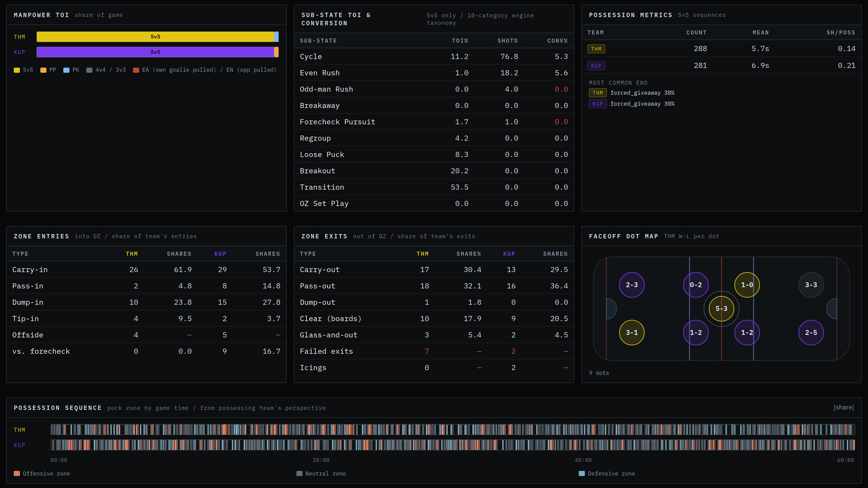Click THM column header in Zone Entries
Screen dimensions: 868x488
[132, 254]
